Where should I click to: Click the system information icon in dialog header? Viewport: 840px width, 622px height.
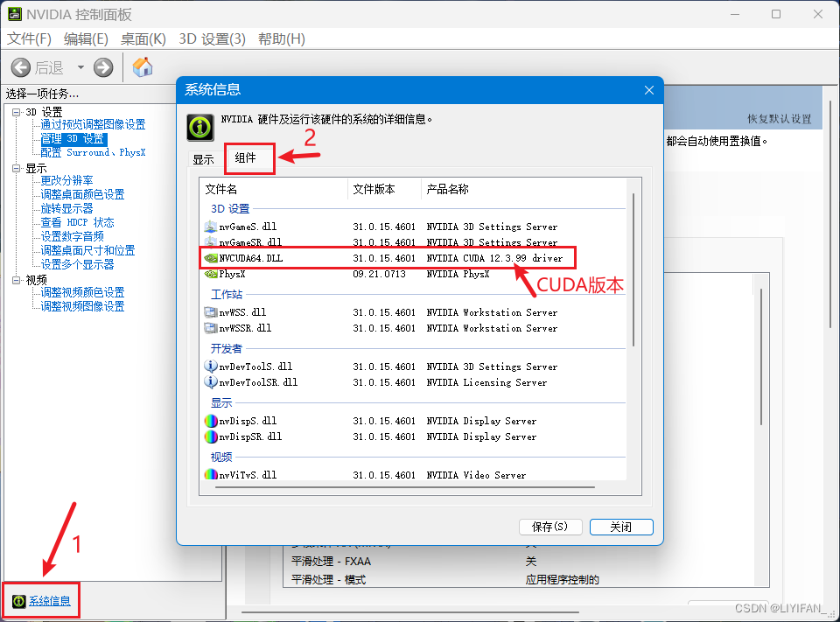(x=200, y=128)
